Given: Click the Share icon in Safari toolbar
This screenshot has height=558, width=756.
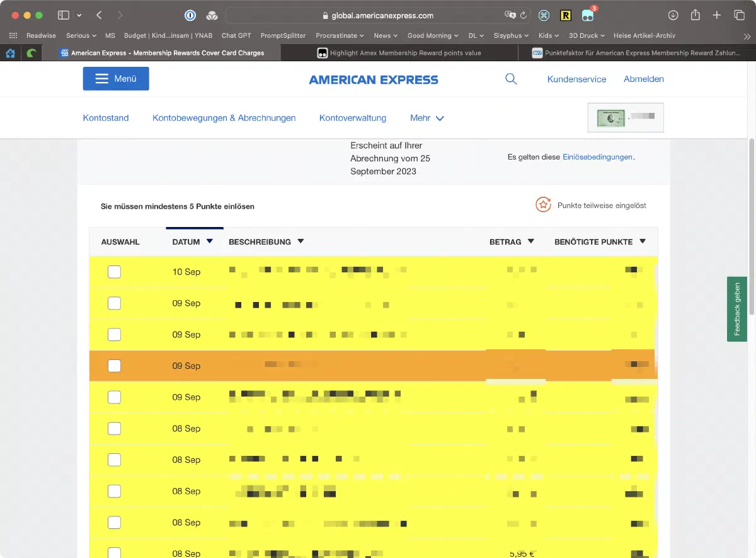Looking at the screenshot, I should [x=695, y=15].
